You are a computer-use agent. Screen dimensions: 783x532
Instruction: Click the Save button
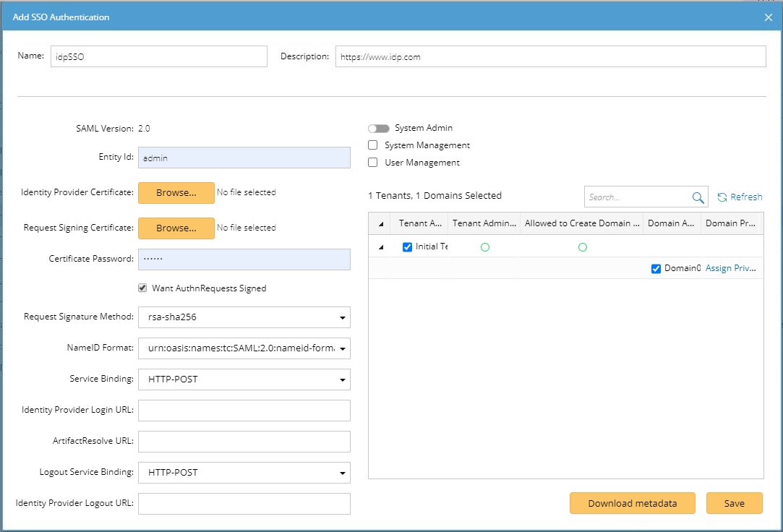[735, 503]
